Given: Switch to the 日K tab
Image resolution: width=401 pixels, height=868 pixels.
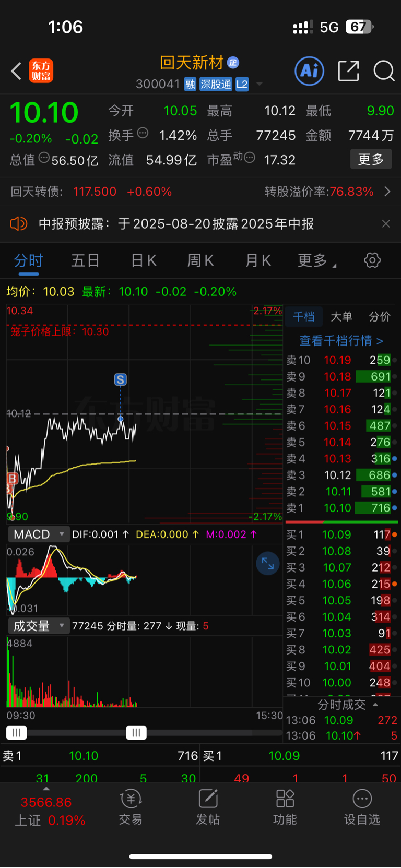Looking at the screenshot, I should [x=144, y=260].
